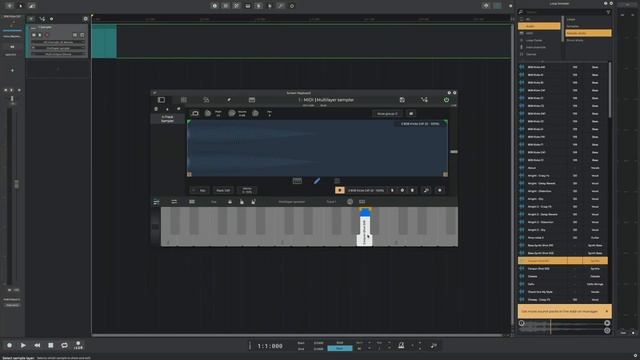Click the first lock icon in keyboard toolbar
The width and height of the screenshot is (640, 360).
[230, 202]
